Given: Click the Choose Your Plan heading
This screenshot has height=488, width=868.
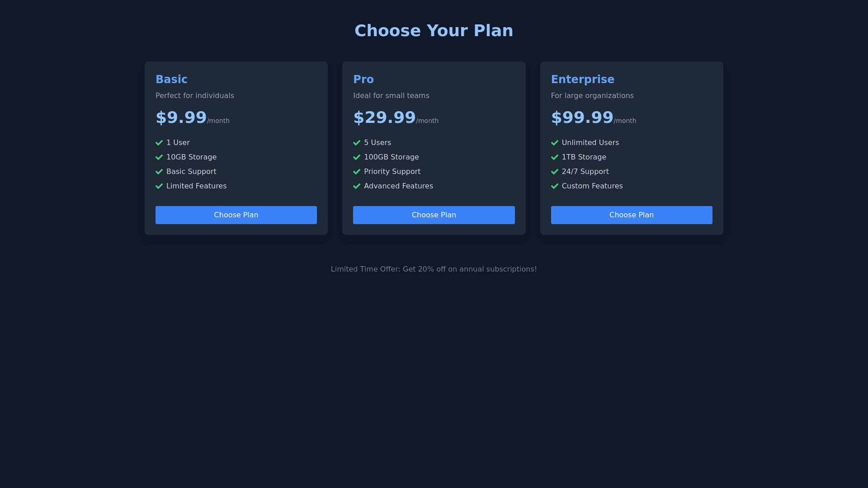Looking at the screenshot, I should click(x=434, y=31).
